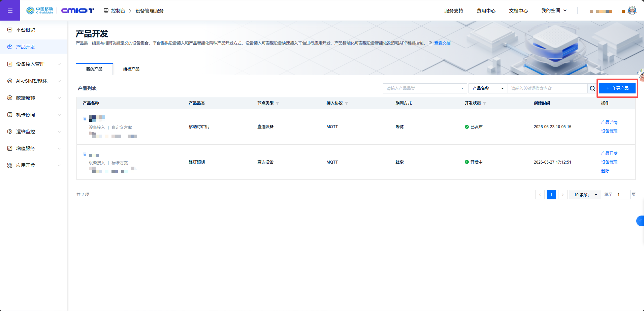Screen dimensions: 644x311
Task: Open 文档中心 in top navigation
Action: pyautogui.click(x=518, y=11)
